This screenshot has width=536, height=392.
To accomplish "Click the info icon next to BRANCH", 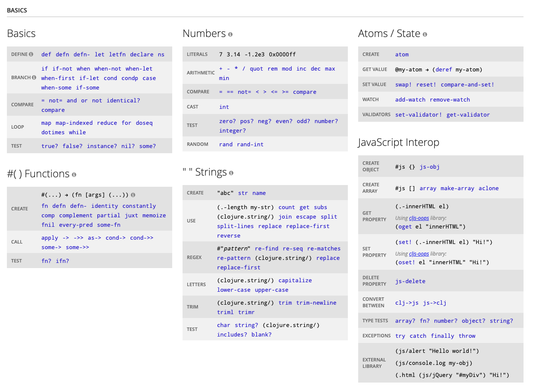I will 34,78.
